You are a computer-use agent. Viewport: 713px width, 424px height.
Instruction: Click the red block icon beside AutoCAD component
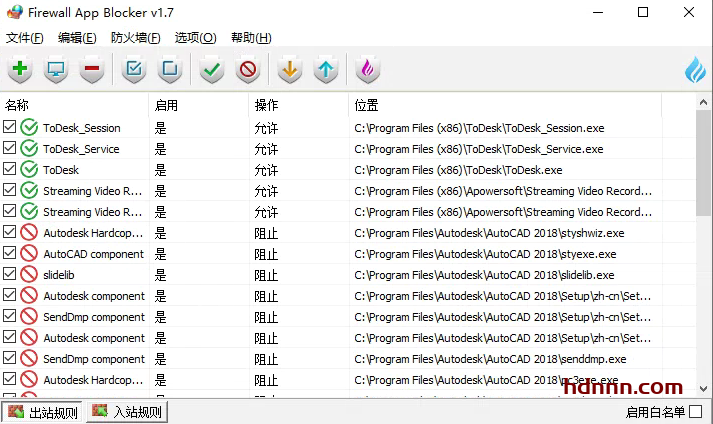(x=29, y=253)
